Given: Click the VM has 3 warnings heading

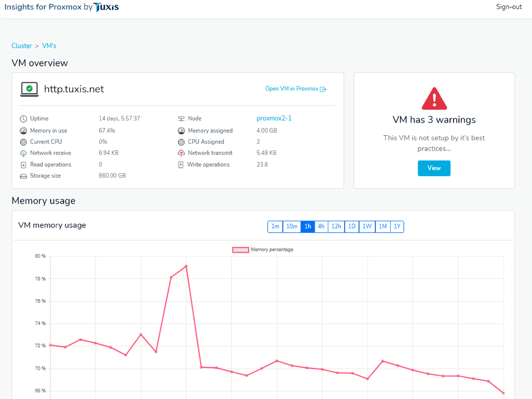Looking at the screenshot, I should [x=434, y=120].
